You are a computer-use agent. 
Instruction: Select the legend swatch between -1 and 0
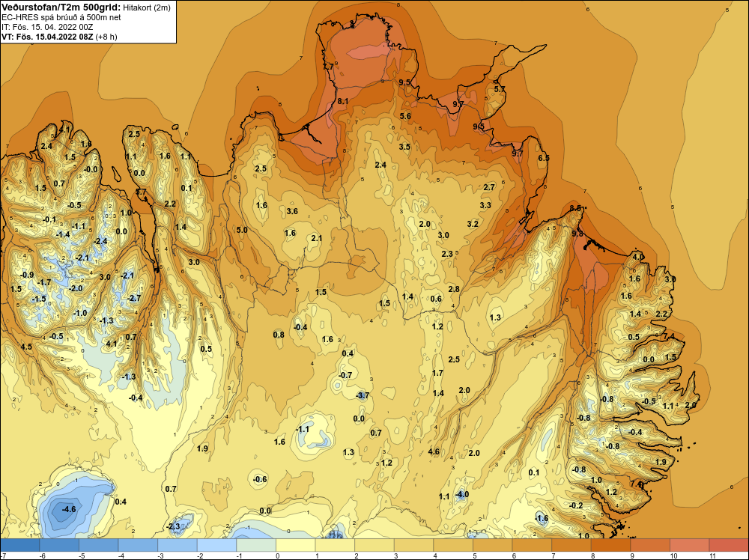tap(256, 545)
